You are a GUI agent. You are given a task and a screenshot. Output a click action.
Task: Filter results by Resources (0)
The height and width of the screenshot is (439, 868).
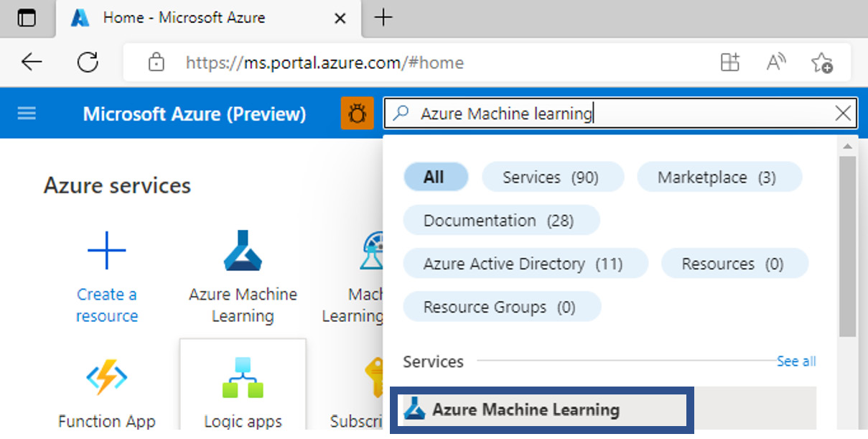[734, 264]
